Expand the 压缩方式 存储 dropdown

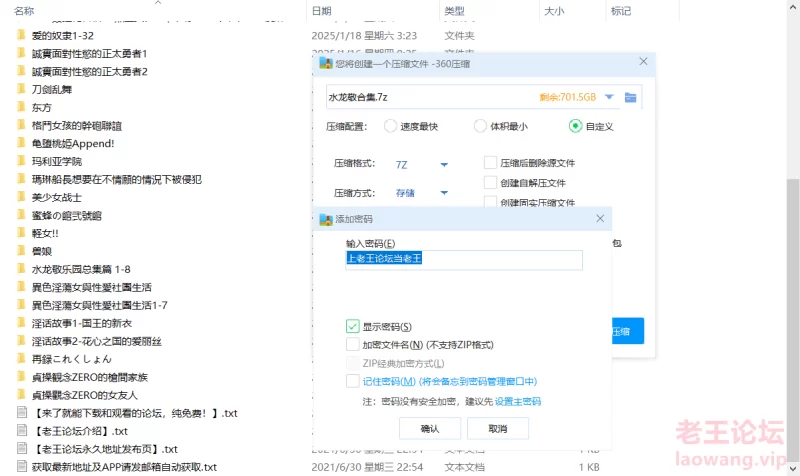(444, 193)
